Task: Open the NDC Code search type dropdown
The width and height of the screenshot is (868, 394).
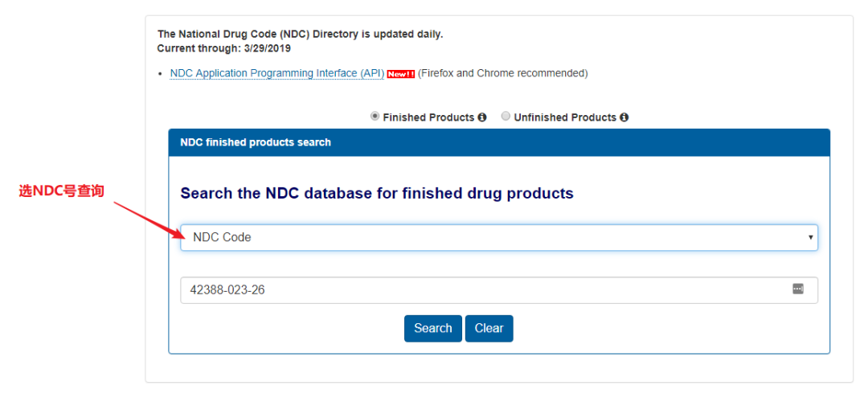Action: click(498, 238)
